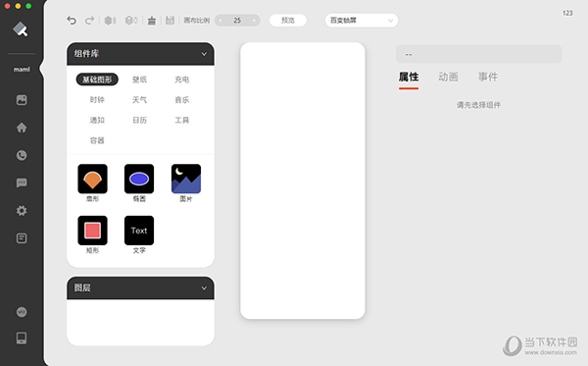Open the home icon in the sidebar
The image size is (588, 366).
[22, 128]
